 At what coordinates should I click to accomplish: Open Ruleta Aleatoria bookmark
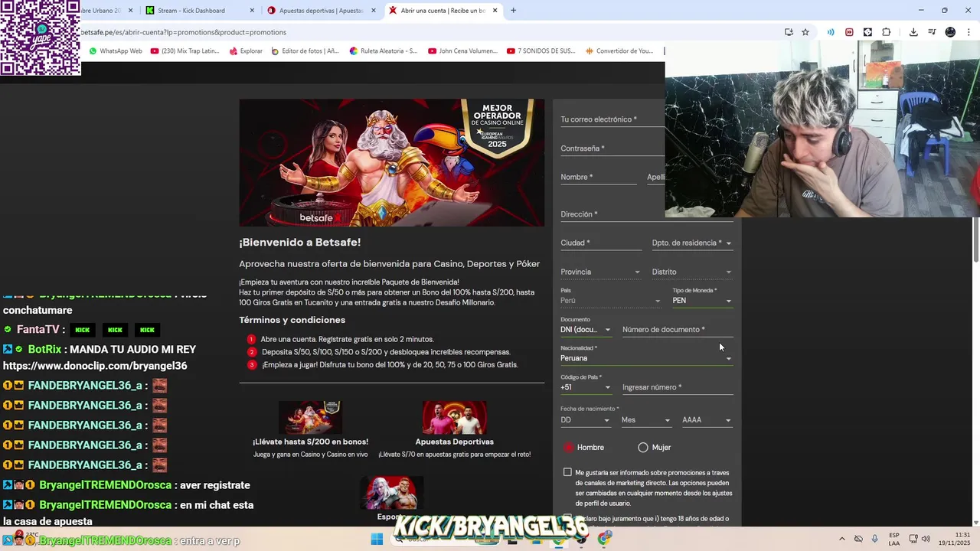point(384,51)
